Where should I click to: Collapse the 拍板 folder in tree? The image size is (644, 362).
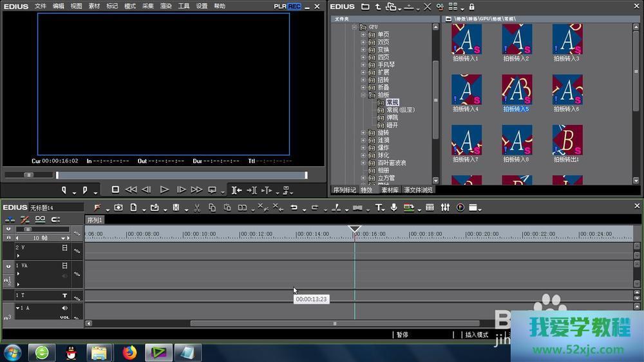coord(363,95)
